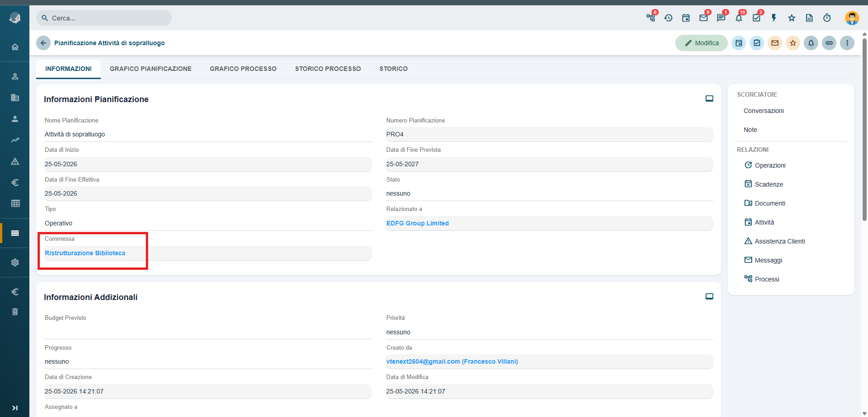Viewport: 868px width, 417px height.
Task: Open the user avatar profile menu
Action: click(852, 18)
